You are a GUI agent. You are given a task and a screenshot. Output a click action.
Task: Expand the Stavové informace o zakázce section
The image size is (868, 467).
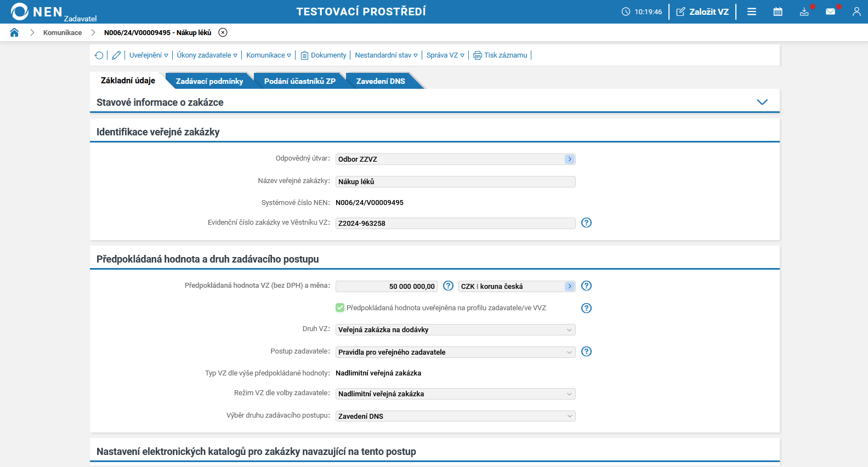pyautogui.click(x=762, y=102)
